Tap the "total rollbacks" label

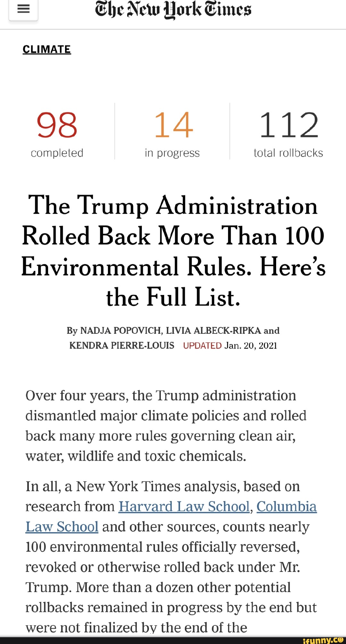[x=288, y=153]
